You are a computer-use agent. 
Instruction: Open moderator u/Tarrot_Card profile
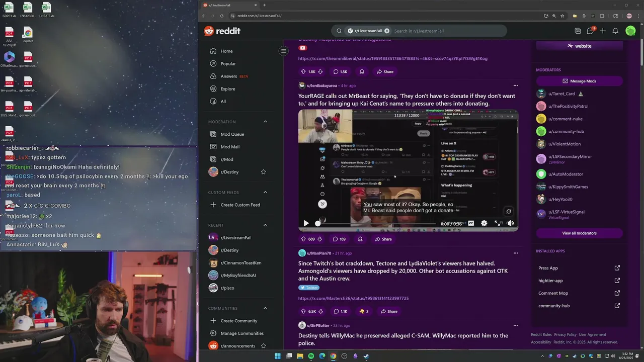coord(561,94)
